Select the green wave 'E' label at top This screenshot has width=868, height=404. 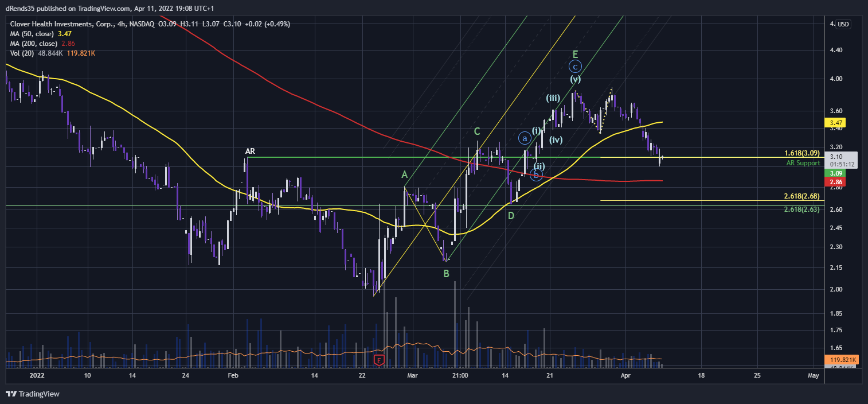click(x=576, y=54)
